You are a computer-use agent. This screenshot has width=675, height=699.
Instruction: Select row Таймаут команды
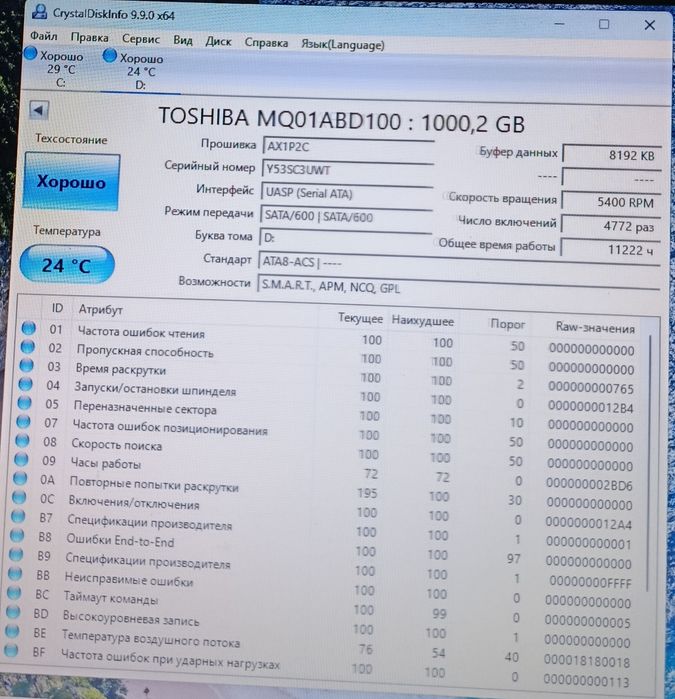pyautogui.click(x=319, y=606)
